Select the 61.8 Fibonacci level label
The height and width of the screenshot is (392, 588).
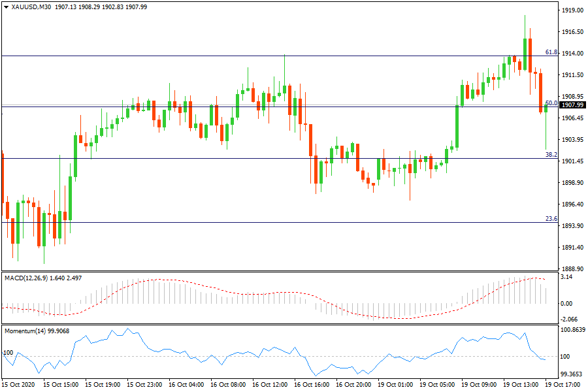[551, 52]
